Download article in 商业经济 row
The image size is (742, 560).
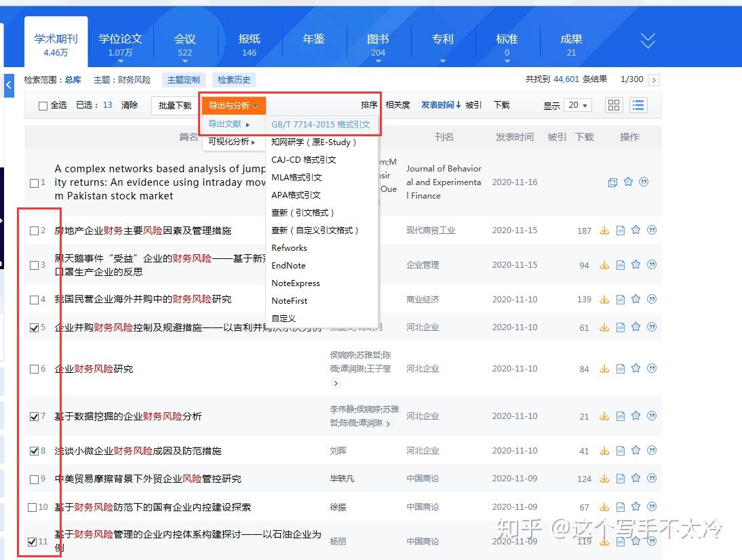[604, 300]
